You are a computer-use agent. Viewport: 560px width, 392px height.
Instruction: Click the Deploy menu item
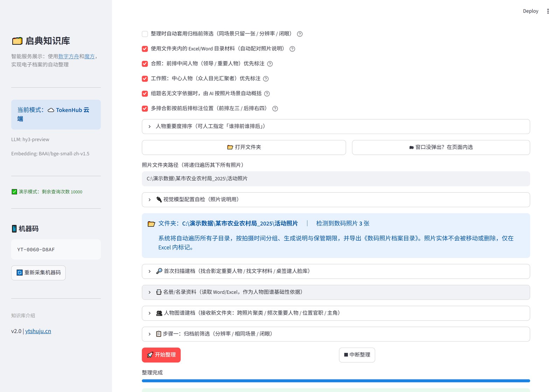click(530, 11)
